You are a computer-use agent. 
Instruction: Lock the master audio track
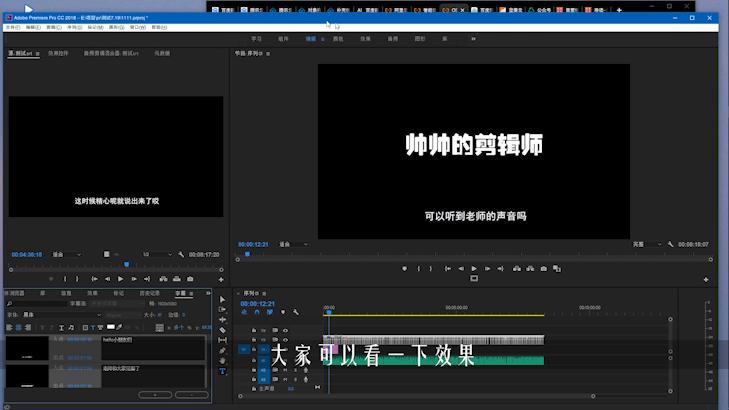(254, 388)
